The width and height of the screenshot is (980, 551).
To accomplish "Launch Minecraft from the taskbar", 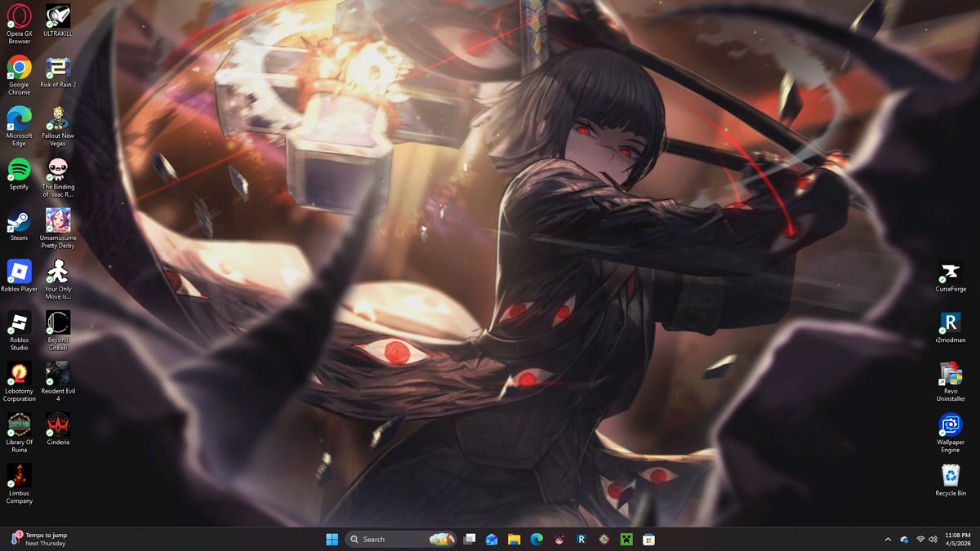I will tap(626, 539).
